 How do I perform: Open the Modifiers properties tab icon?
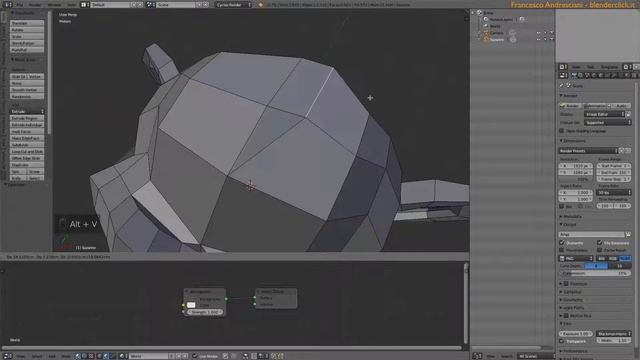(614, 76)
